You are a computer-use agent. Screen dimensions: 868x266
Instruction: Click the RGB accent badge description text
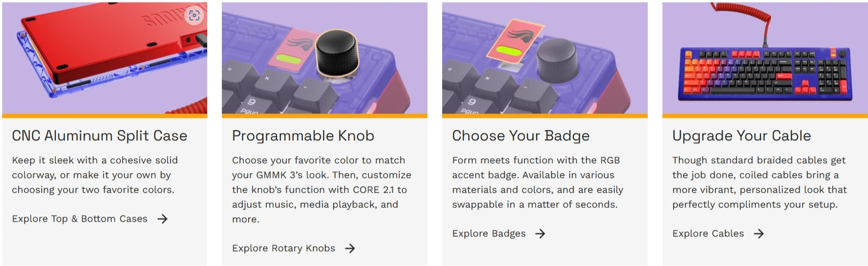[538, 183]
